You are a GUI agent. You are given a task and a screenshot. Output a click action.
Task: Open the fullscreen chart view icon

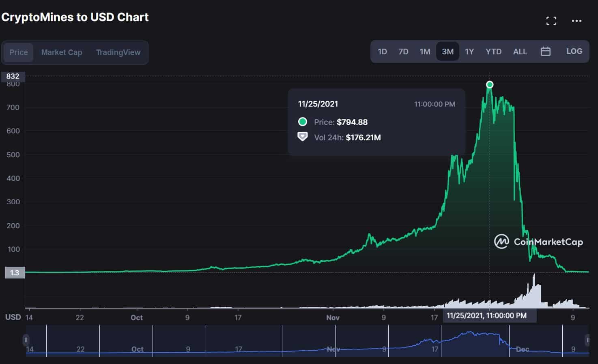coord(551,21)
